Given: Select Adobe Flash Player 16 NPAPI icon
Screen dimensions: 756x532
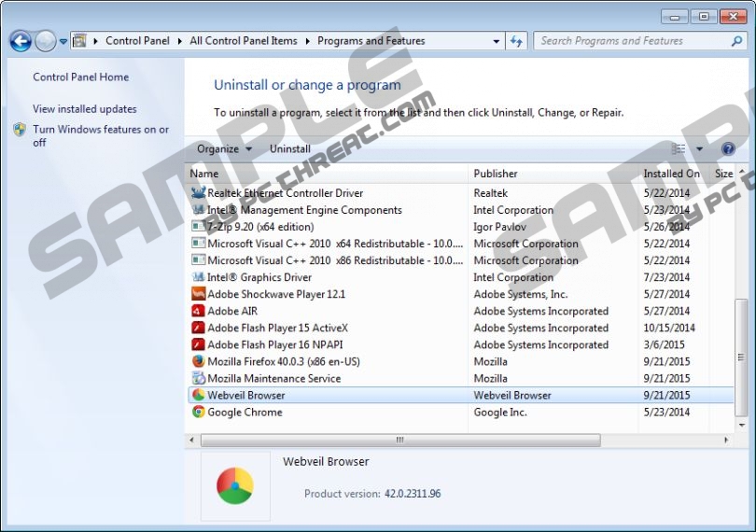Looking at the screenshot, I should point(198,344).
